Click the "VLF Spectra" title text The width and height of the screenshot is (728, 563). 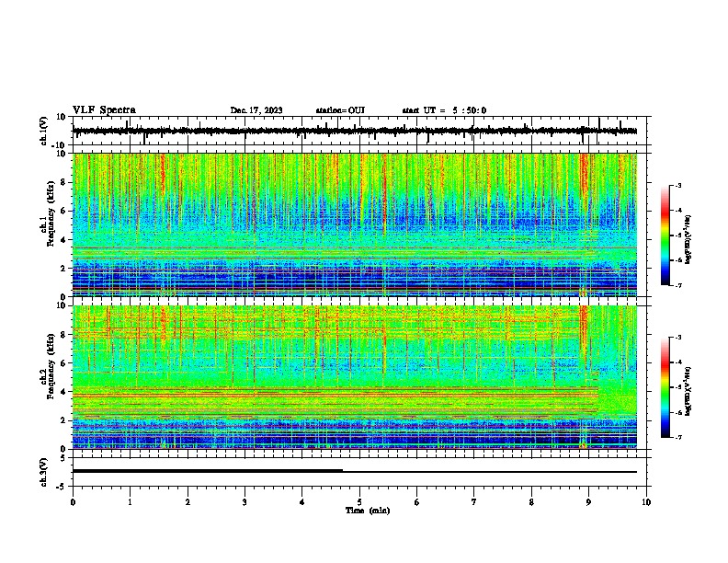pos(104,110)
